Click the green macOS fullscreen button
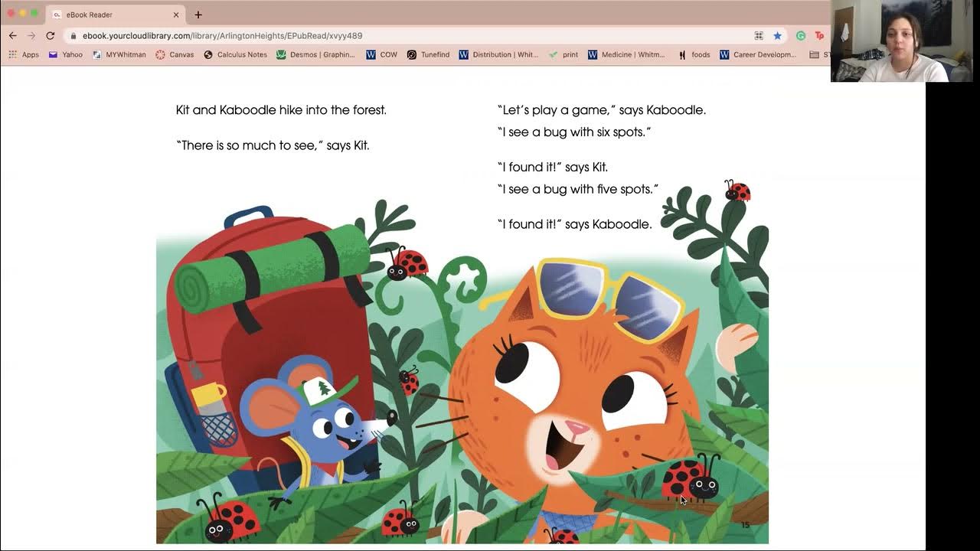This screenshot has height=551, width=980. [x=34, y=14]
